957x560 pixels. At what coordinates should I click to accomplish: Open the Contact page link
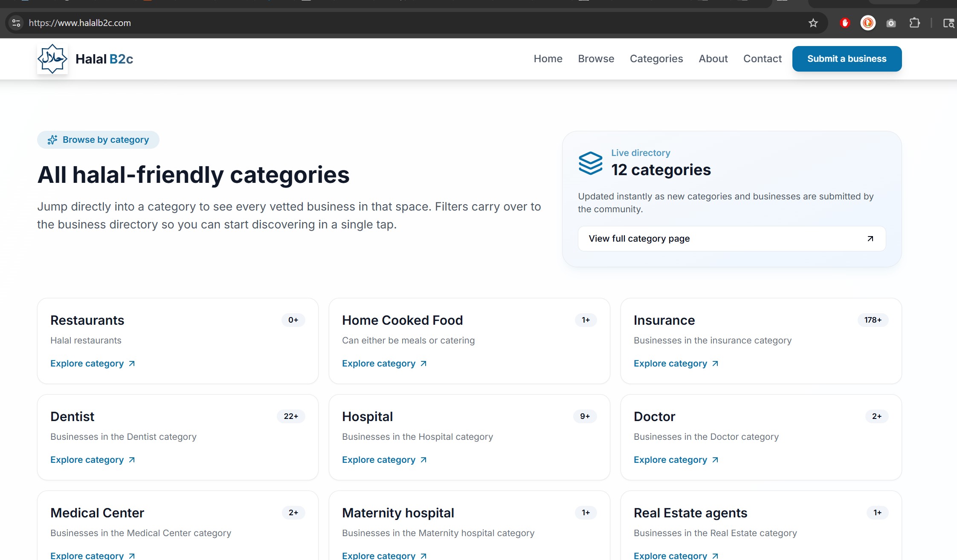pyautogui.click(x=762, y=59)
